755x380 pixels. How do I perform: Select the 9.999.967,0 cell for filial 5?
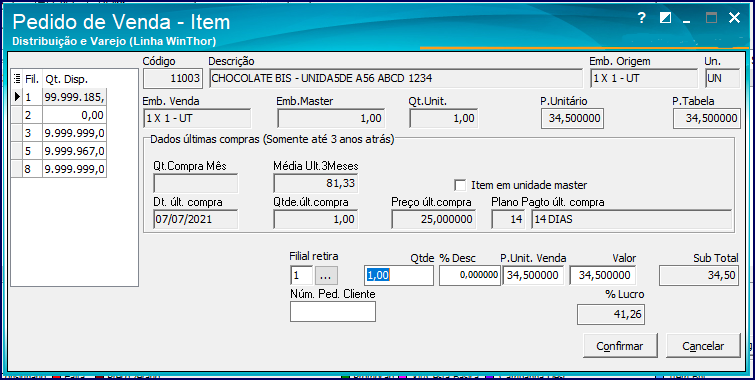tap(75, 151)
